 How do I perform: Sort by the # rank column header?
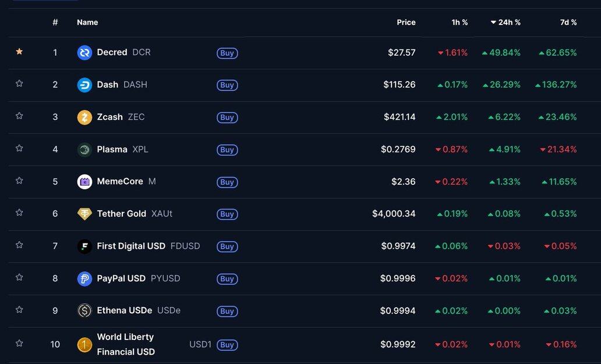click(x=55, y=22)
